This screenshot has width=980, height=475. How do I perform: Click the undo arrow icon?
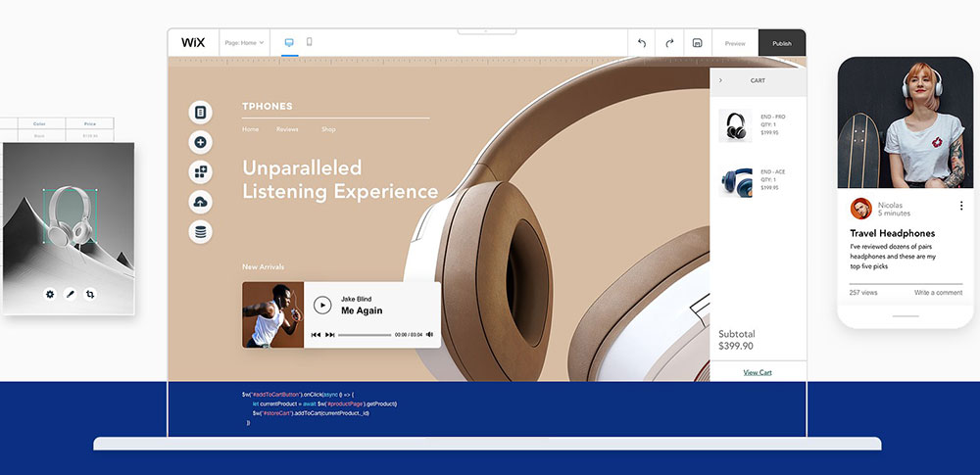point(641,43)
